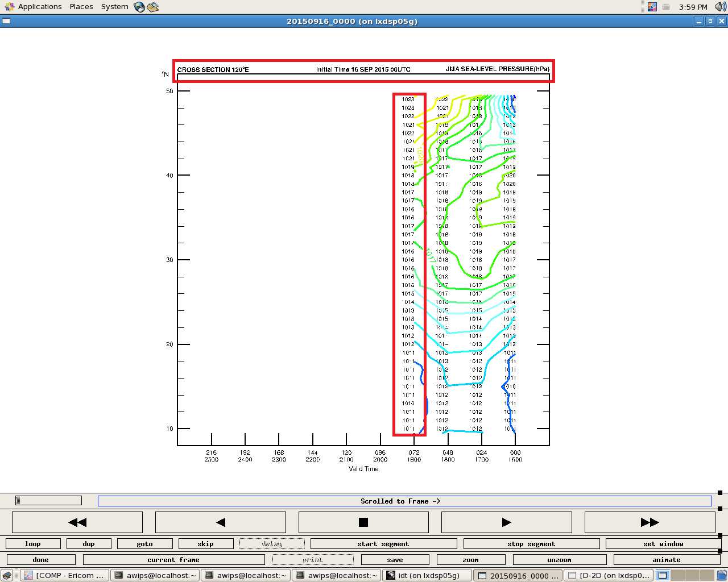
Task: Open the window menu icon in title bar
Action: [x=6, y=21]
